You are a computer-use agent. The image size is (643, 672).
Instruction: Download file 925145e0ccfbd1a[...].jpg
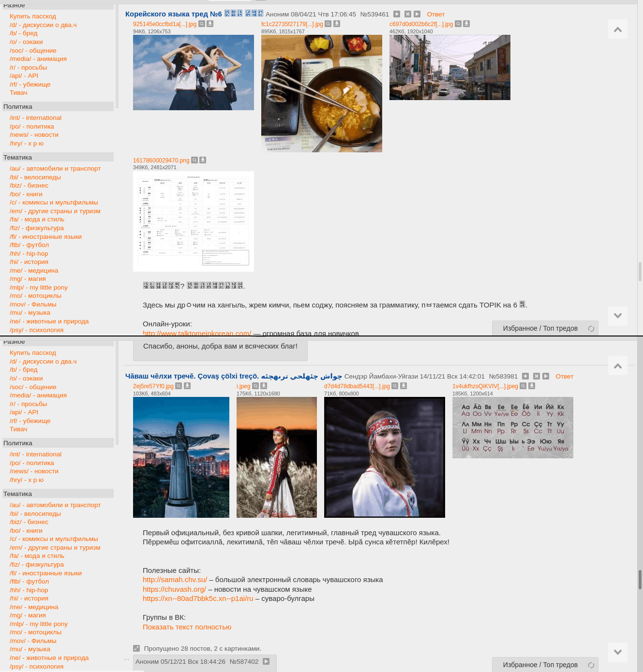[x=210, y=24]
